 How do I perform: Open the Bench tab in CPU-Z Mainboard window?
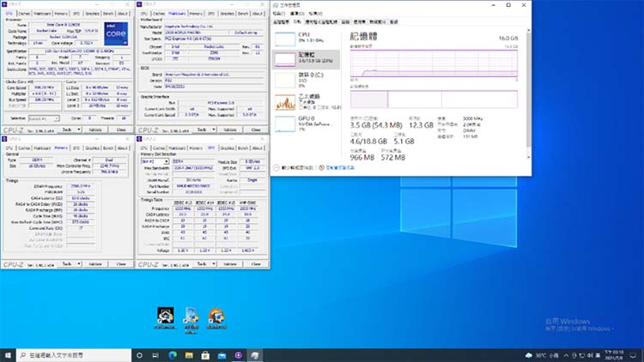(x=244, y=15)
